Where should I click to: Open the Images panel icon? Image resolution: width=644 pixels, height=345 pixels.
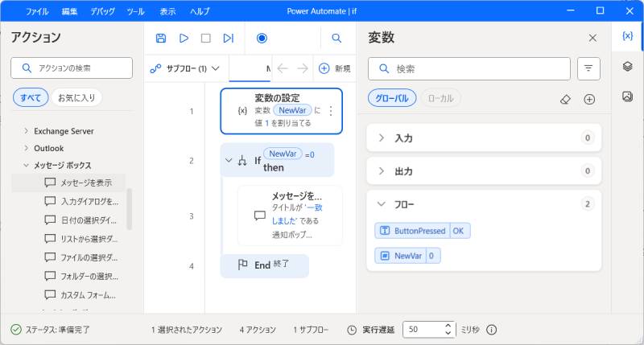[628, 97]
